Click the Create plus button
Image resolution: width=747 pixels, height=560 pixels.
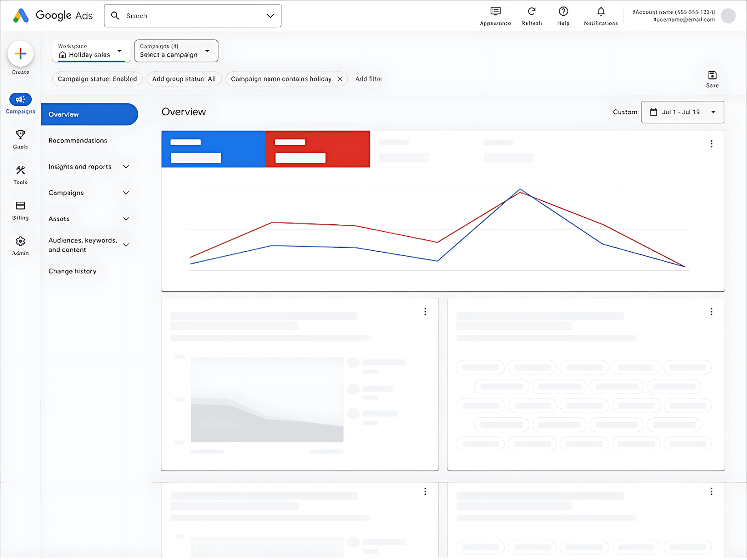(20, 54)
